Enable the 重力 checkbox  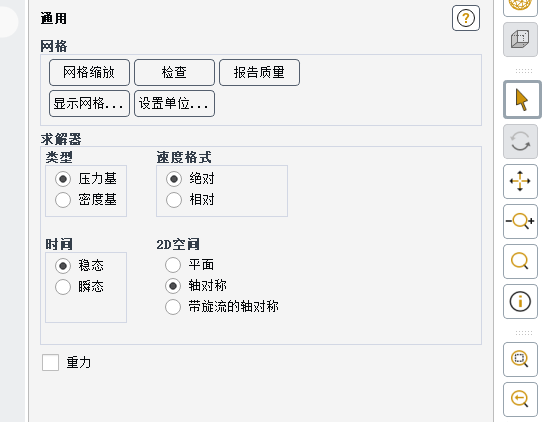coord(50,362)
